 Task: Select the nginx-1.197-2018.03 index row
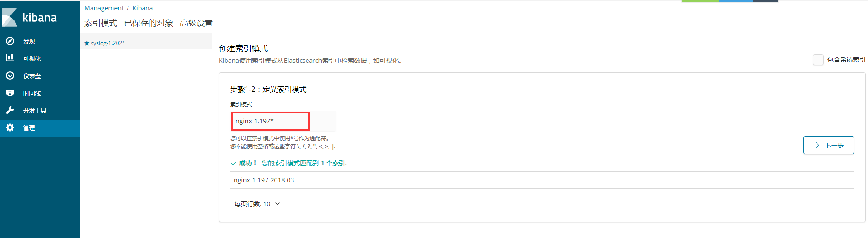tap(542, 180)
